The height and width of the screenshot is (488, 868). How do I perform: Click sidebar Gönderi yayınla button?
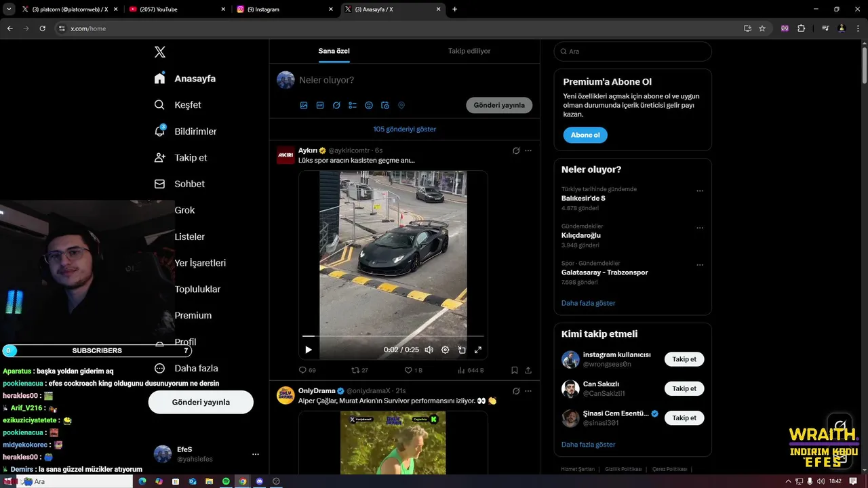click(201, 402)
